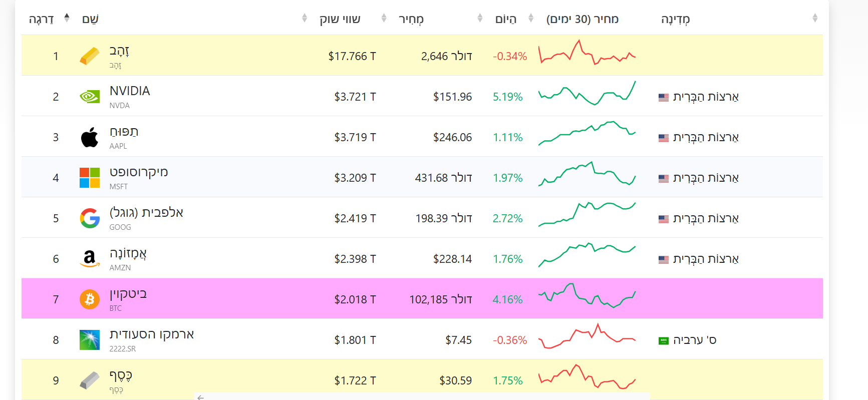
Task: Click NVIDIA 30-day price chart
Action: pyautogui.click(x=587, y=94)
